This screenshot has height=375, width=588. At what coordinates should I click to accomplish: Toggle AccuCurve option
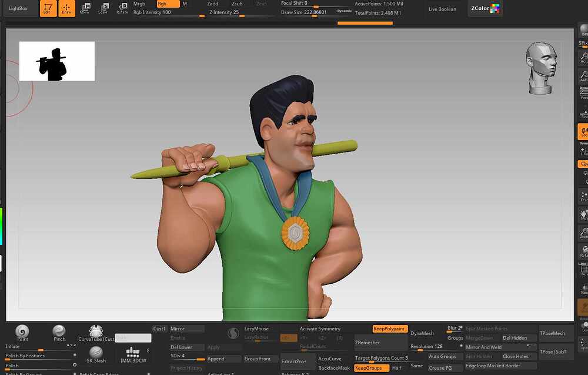pos(330,359)
